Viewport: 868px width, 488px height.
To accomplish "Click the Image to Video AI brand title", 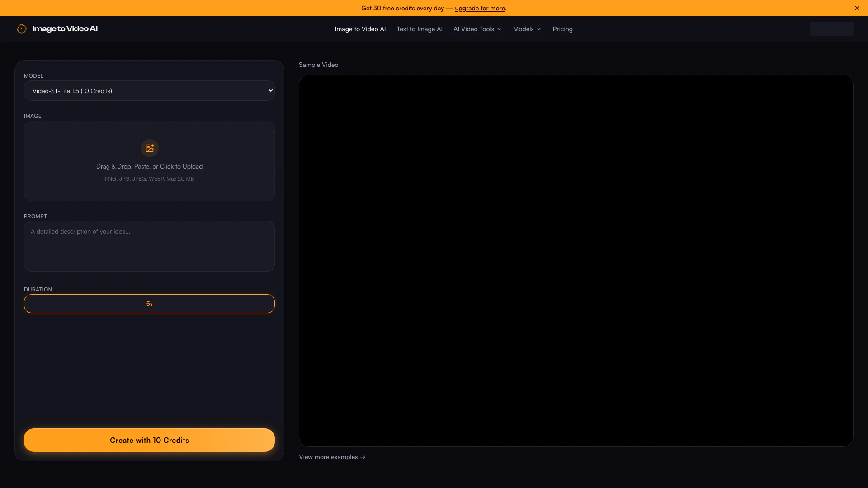I will 65,29.
